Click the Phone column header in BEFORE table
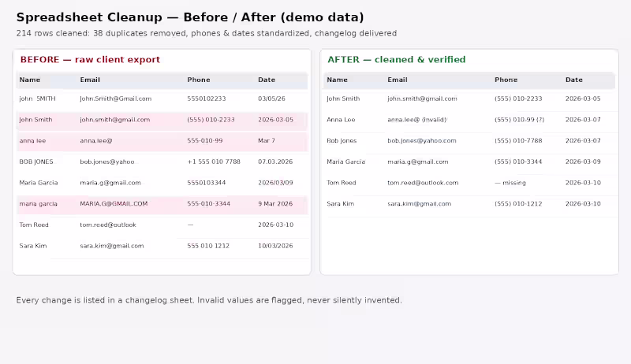 pyautogui.click(x=199, y=80)
